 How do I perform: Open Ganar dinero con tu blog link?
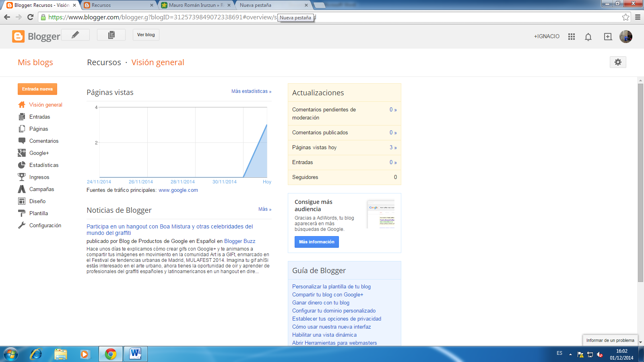pyautogui.click(x=321, y=302)
